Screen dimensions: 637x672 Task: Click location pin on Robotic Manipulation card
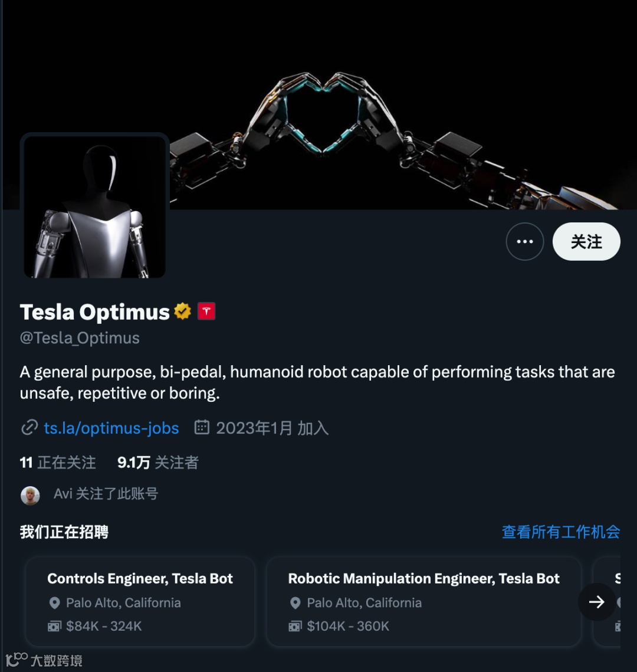(x=295, y=603)
